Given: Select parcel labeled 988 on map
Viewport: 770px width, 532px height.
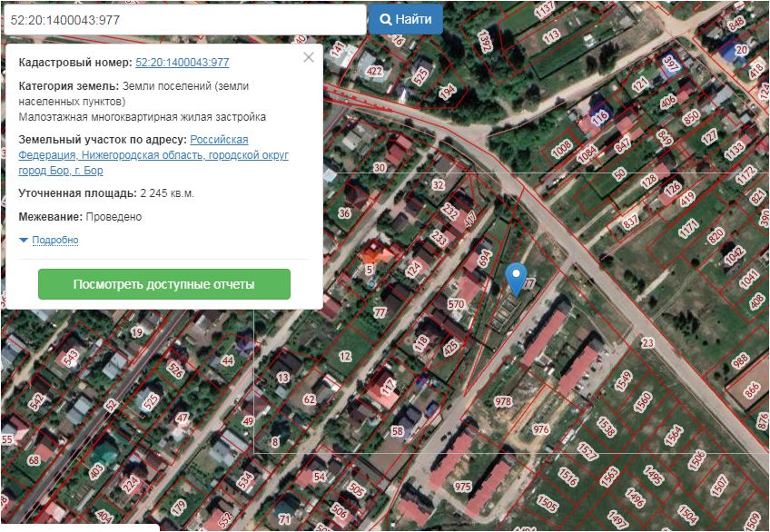Looking at the screenshot, I should 741,360.
